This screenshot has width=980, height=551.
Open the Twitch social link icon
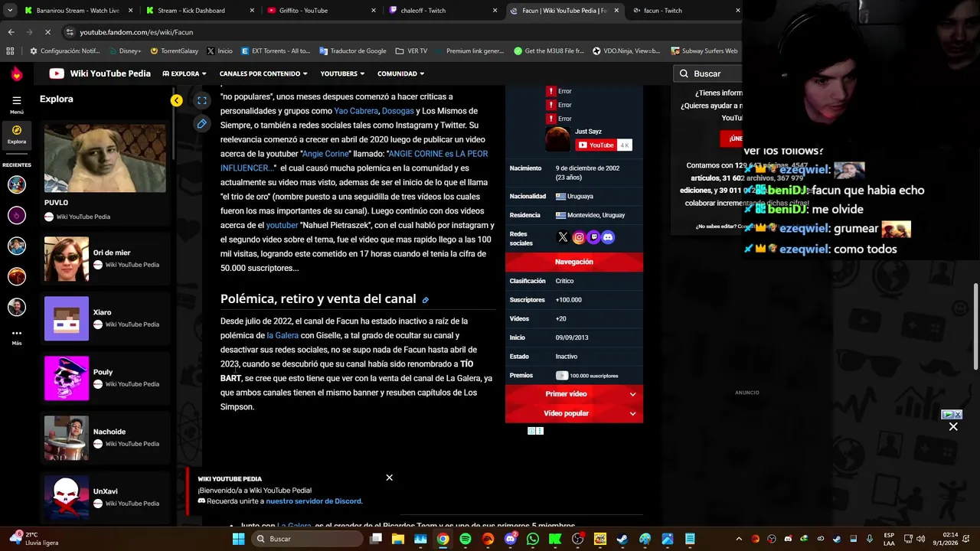point(593,237)
